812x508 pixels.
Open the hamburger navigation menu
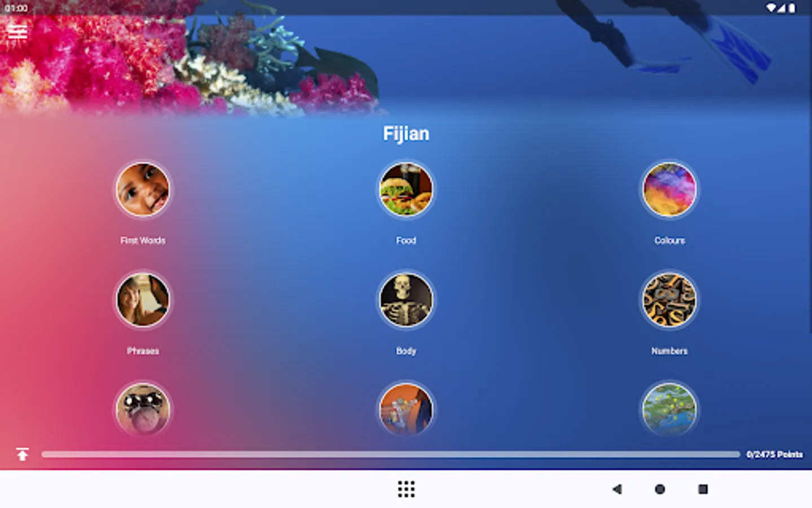point(17,32)
